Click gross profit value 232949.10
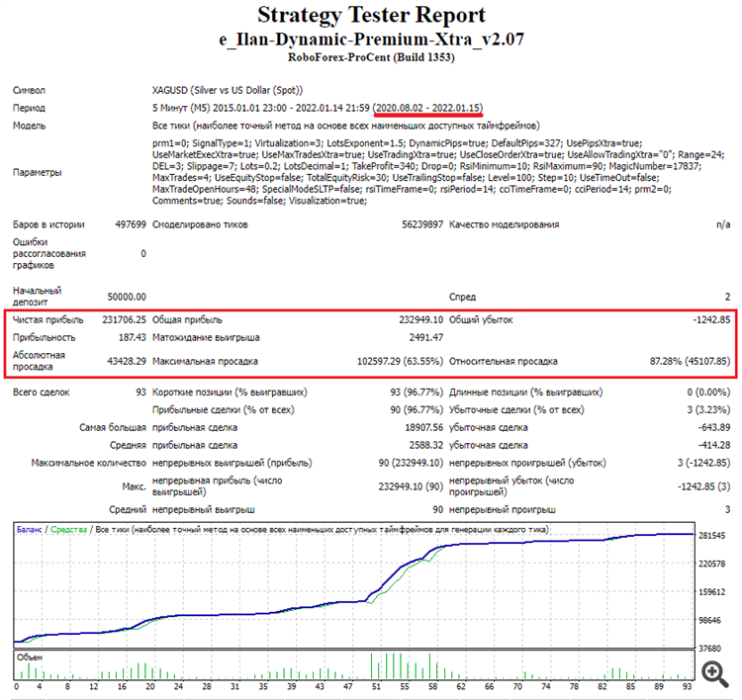This screenshot has height=700, width=742. click(x=421, y=319)
